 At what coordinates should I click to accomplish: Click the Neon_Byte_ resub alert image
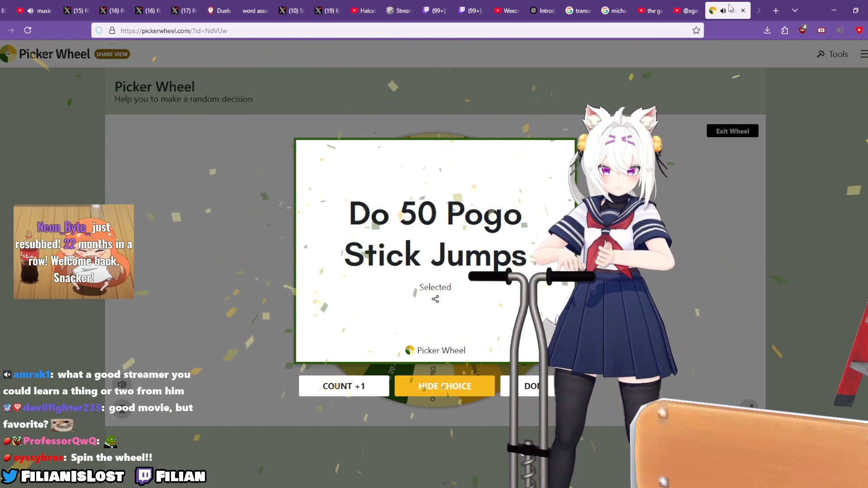74,251
